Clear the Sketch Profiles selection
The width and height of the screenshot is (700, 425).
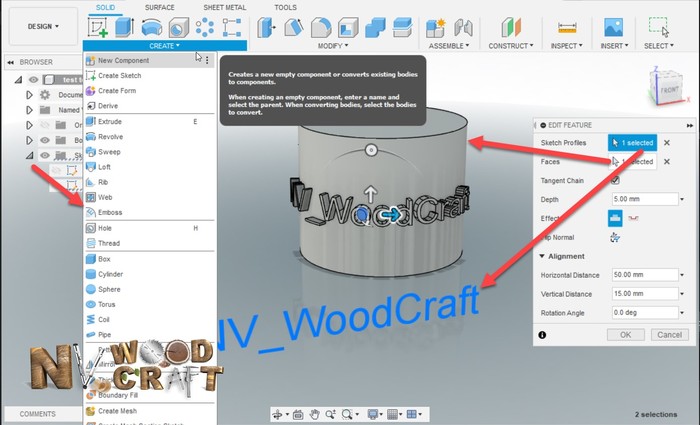tap(667, 144)
